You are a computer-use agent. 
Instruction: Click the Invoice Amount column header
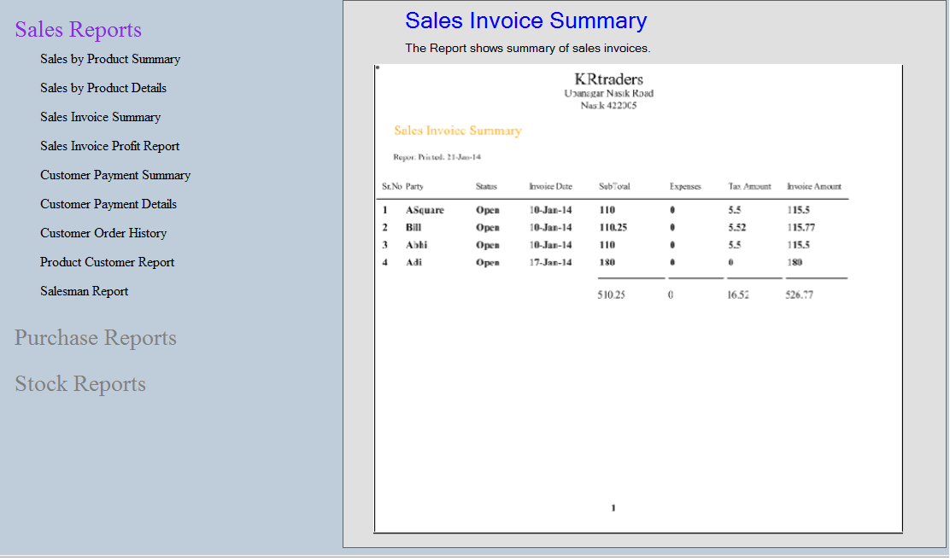(x=813, y=186)
